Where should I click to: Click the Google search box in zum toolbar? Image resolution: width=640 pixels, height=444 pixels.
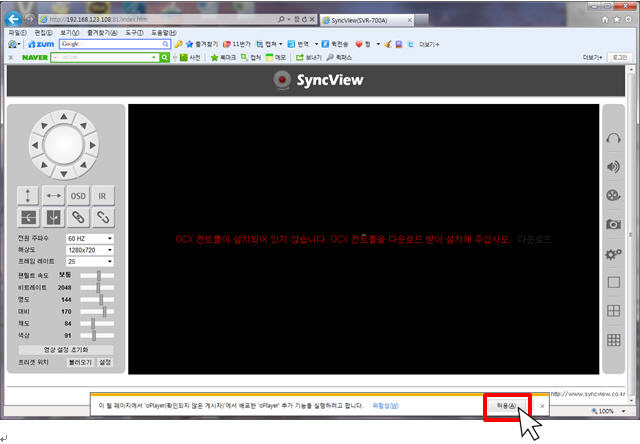click(115, 44)
